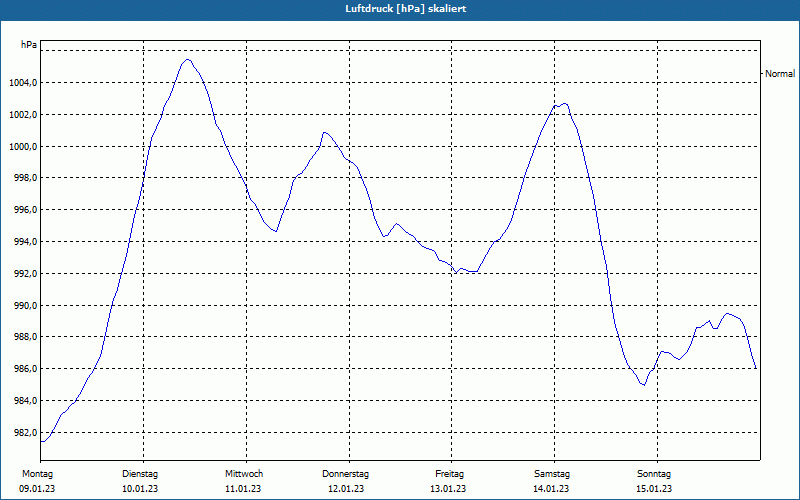Click the curve's peak just after Samstag
This screenshot has height=500, width=800.
[564, 104]
